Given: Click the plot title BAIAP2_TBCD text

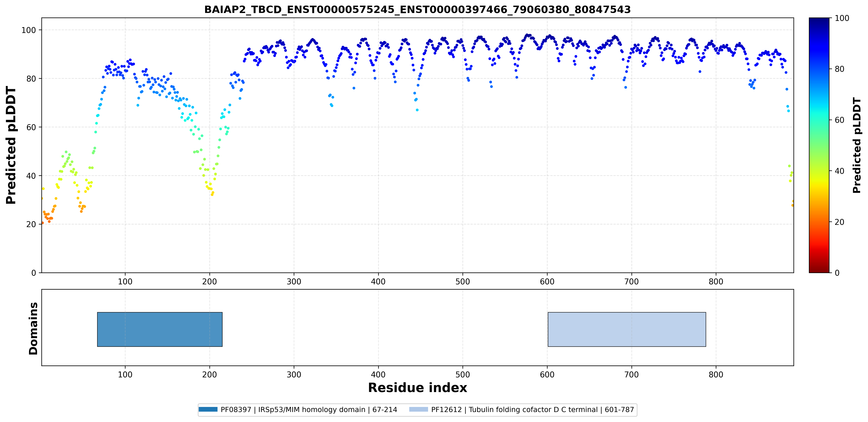Looking at the screenshot, I should pyautogui.click(x=418, y=9).
